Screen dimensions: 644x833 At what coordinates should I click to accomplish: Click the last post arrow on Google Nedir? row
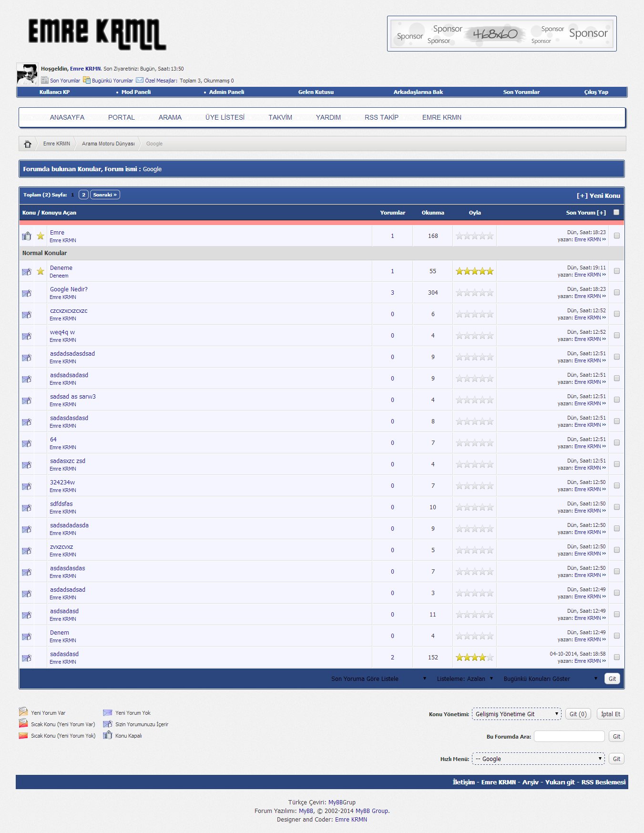tap(604, 296)
